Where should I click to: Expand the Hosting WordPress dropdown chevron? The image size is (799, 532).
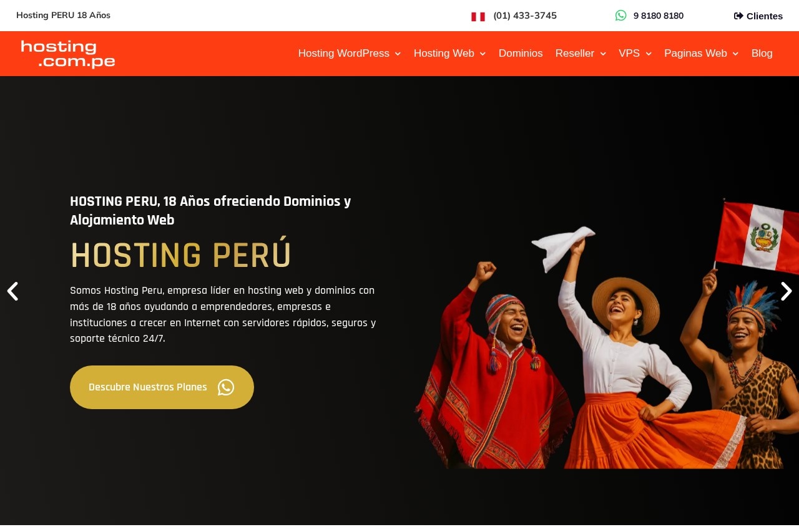pos(398,54)
